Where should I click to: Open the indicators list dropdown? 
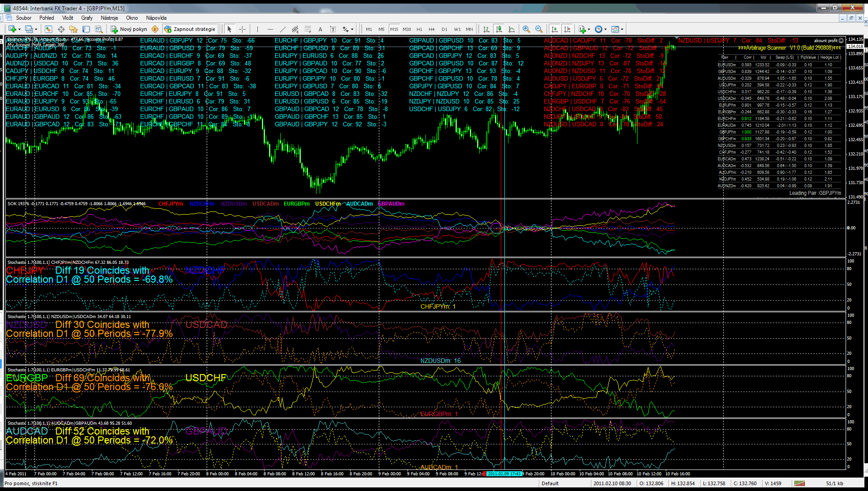pyautogui.click(x=589, y=30)
